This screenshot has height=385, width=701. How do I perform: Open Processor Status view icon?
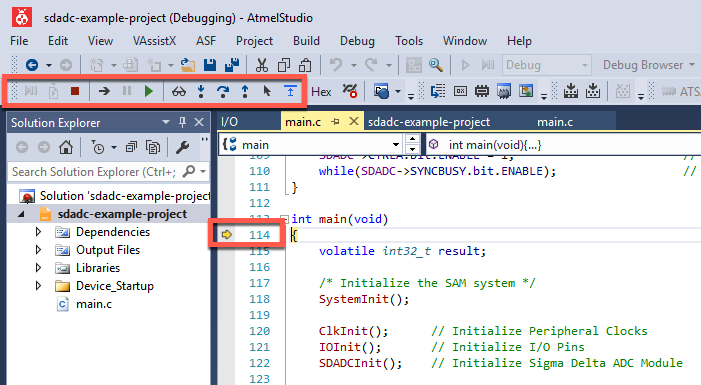[x=504, y=91]
